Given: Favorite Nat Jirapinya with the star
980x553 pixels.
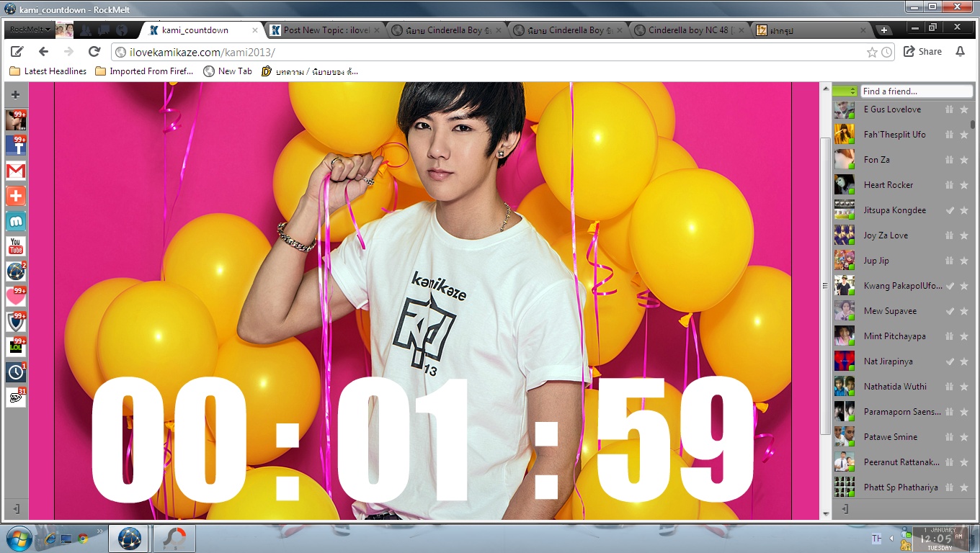Looking at the screenshot, I should point(964,361).
